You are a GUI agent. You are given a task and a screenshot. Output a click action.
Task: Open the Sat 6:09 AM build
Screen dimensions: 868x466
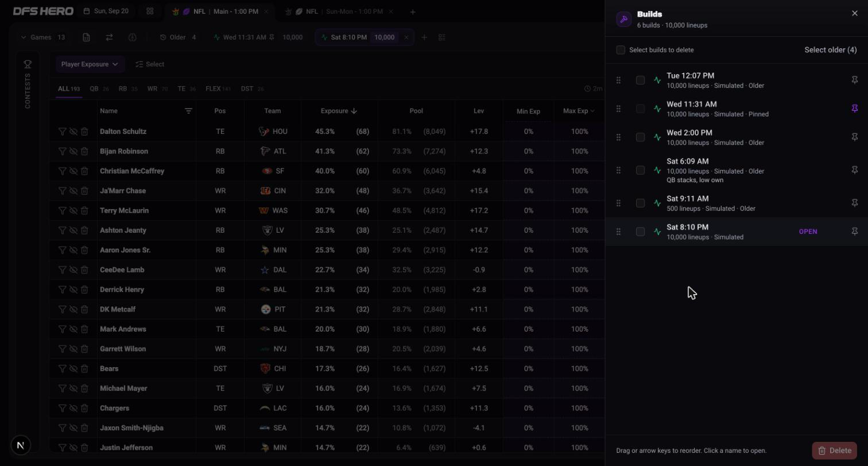(687, 161)
